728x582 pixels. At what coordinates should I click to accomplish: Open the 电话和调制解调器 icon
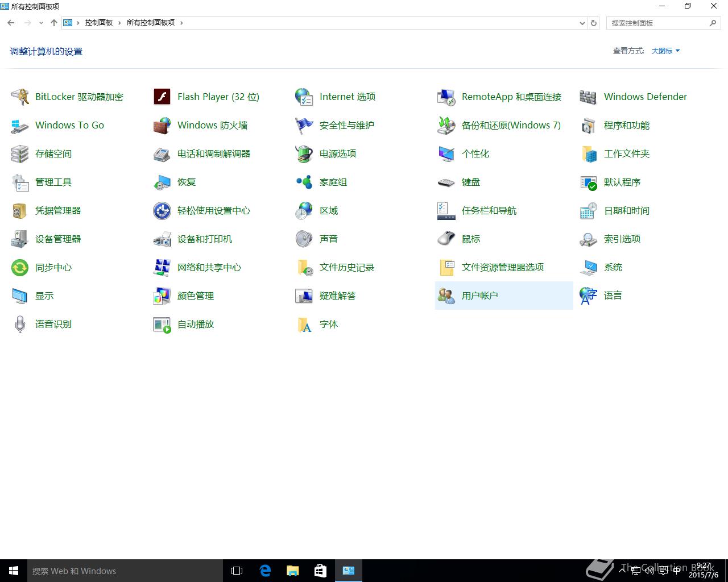pos(162,153)
